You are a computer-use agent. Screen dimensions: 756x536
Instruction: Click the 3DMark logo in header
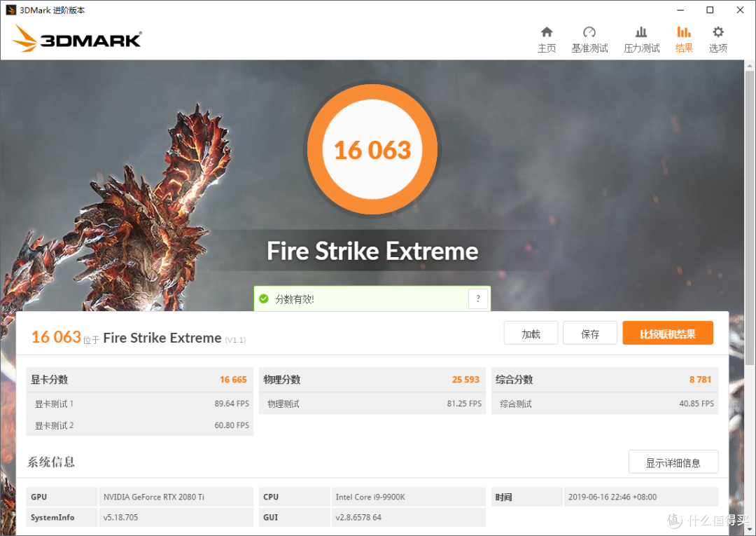point(77,39)
